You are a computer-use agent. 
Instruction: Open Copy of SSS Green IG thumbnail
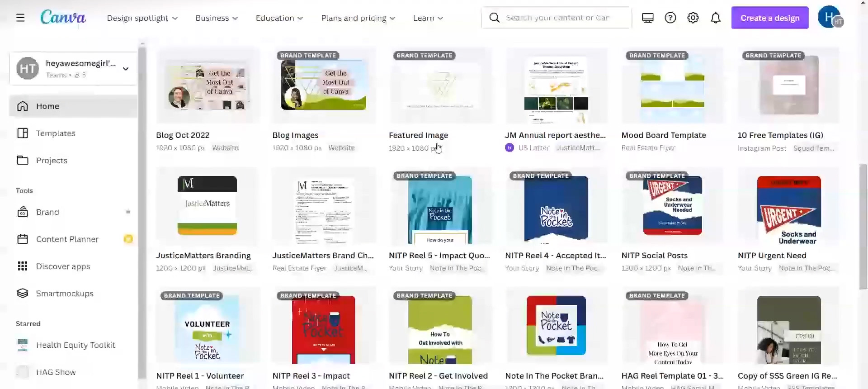pos(789,326)
